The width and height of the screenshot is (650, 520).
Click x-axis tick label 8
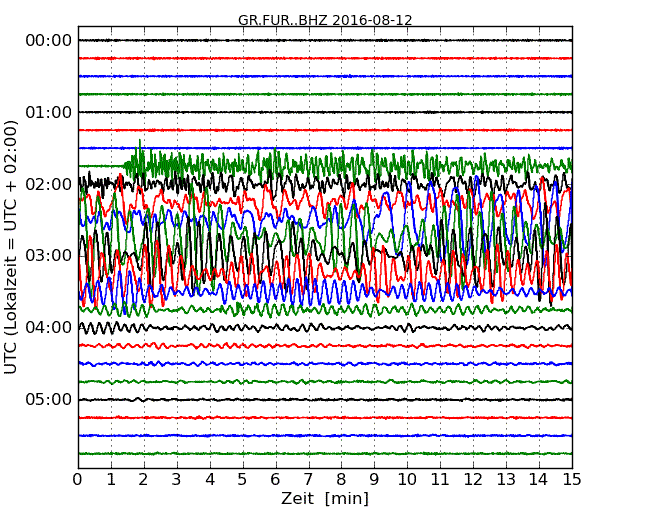[341, 479]
